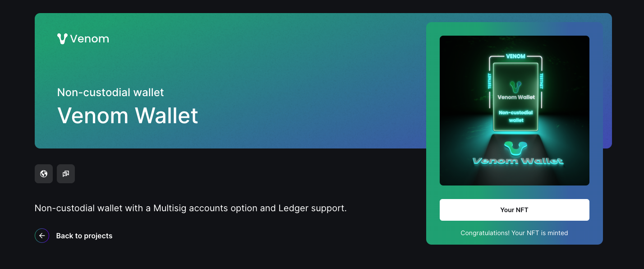Go back via Back to projects link
Screen dimensions: 644x269
(84, 236)
